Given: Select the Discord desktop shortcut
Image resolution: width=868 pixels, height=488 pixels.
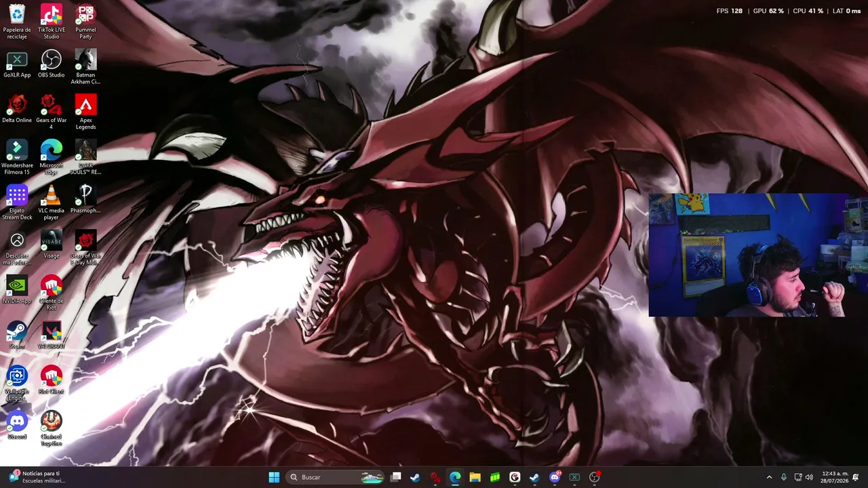Looking at the screenshot, I should [17, 426].
